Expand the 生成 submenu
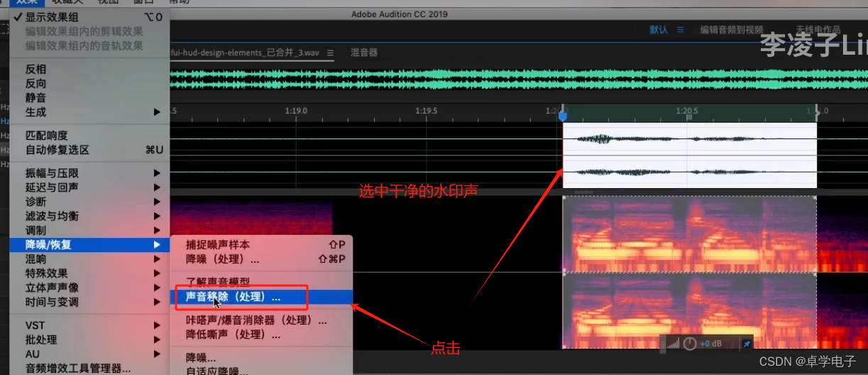Viewport: 868px width, 375px height. tap(88, 112)
